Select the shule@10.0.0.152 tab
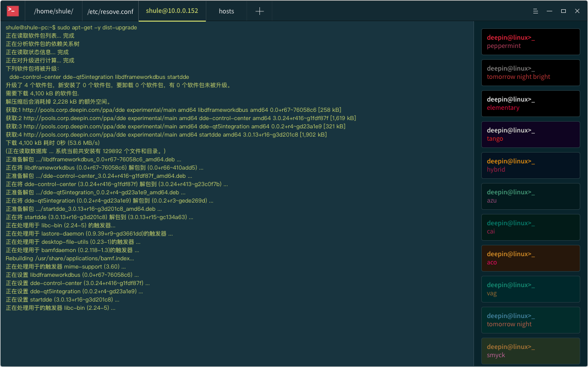The image size is (588, 367). pyautogui.click(x=172, y=11)
